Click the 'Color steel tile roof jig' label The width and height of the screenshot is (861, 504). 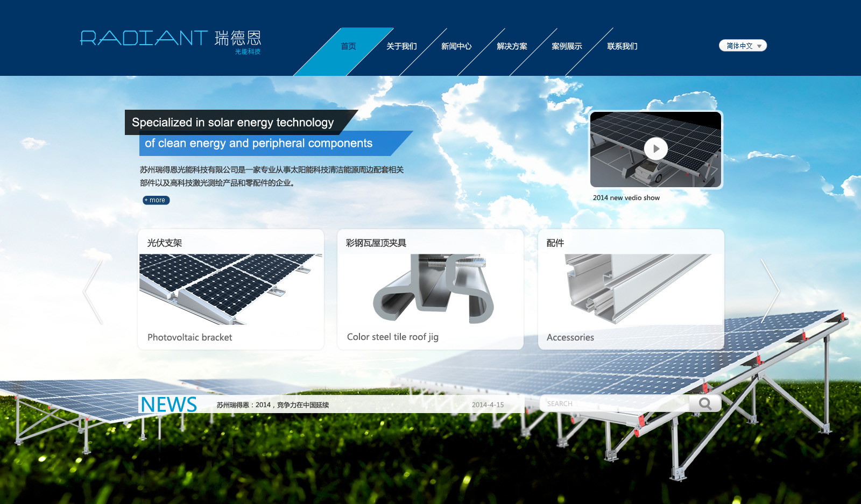(x=393, y=337)
